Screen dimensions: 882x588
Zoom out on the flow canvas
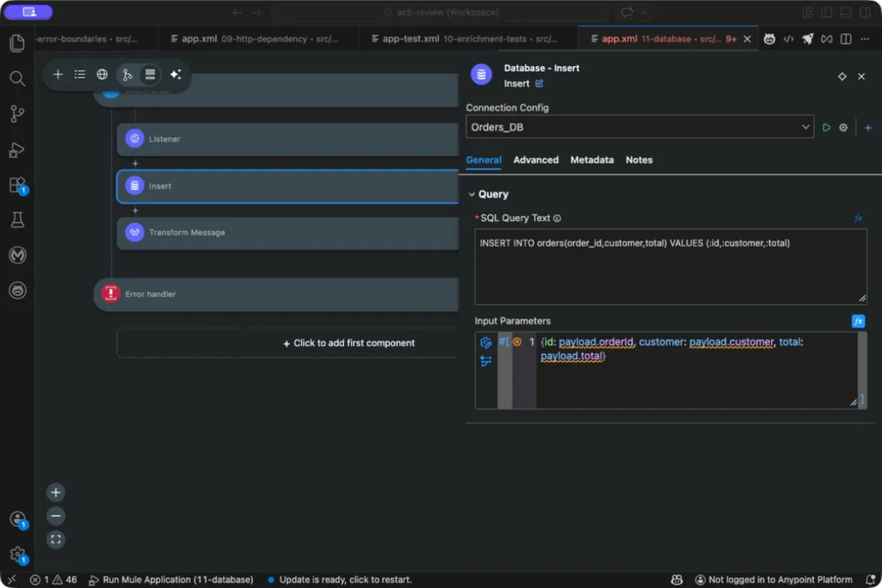click(x=56, y=516)
